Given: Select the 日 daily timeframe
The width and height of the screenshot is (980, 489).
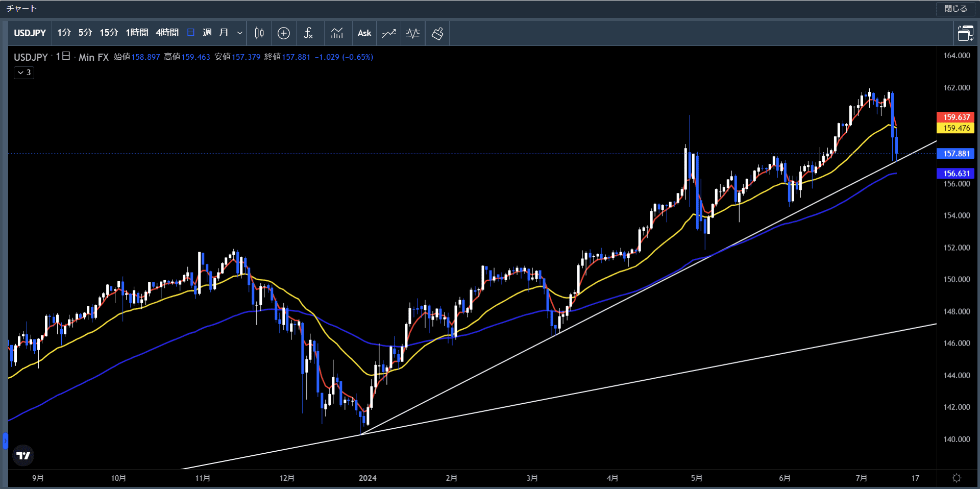Looking at the screenshot, I should click(x=191, y=33).
